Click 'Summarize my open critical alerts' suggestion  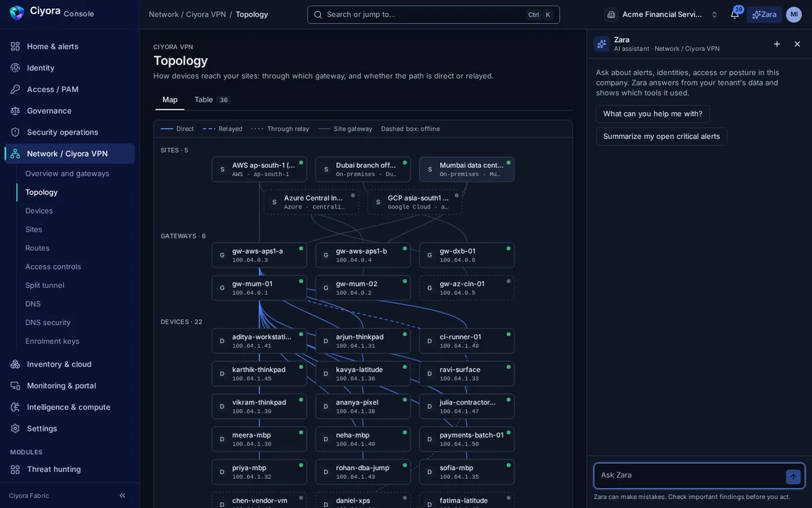(x=662, y=136)
